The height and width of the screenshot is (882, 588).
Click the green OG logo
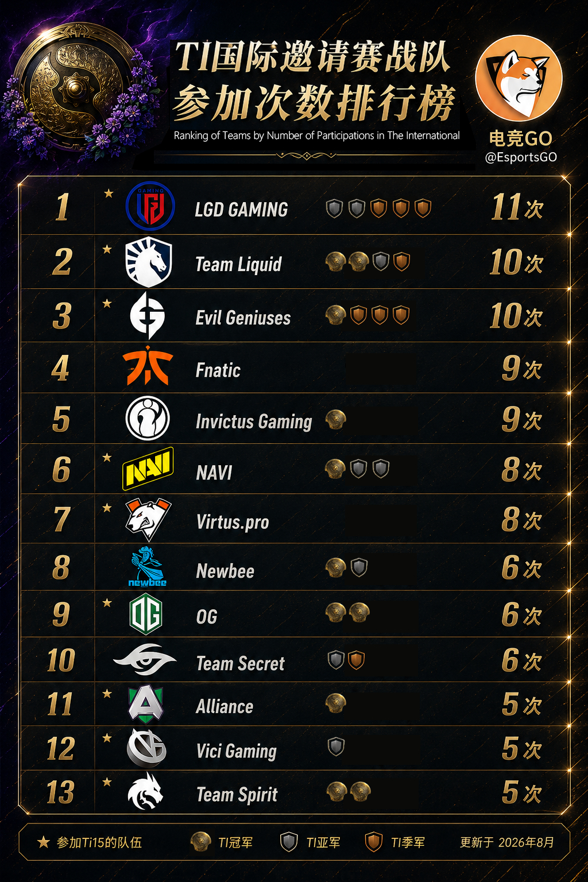146,614
